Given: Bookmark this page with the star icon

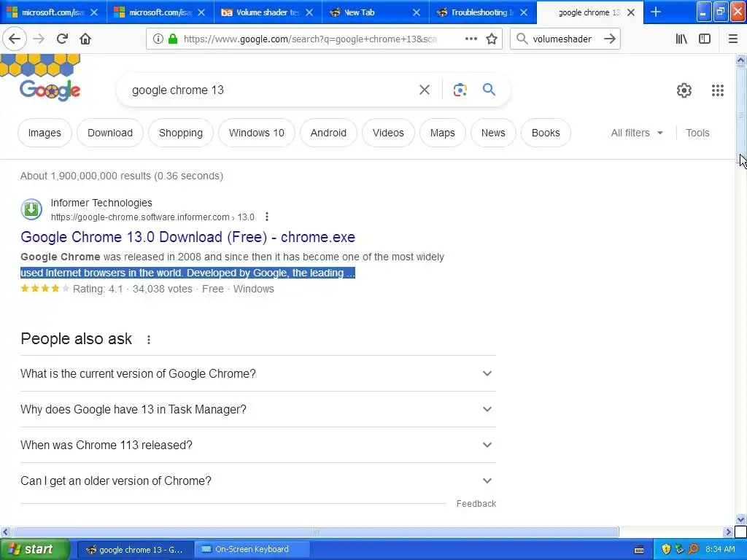Looking at the screenshot, I should (492, 39).
